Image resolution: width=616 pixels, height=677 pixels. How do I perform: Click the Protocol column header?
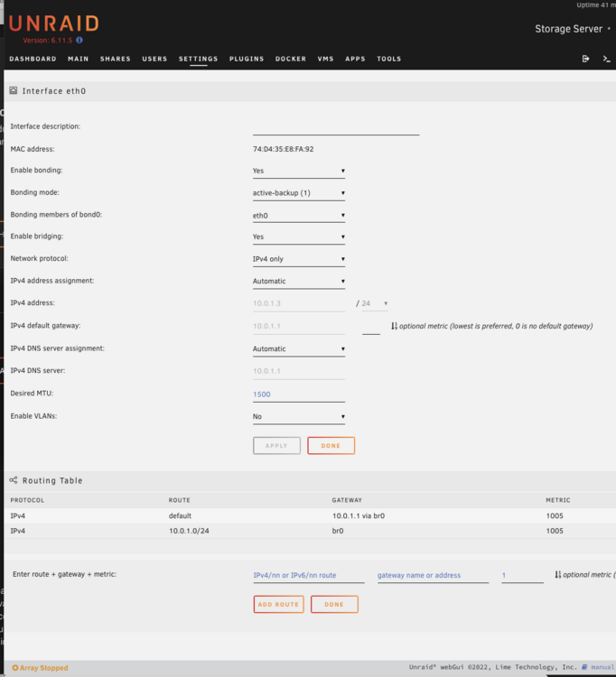pos(27,500)
